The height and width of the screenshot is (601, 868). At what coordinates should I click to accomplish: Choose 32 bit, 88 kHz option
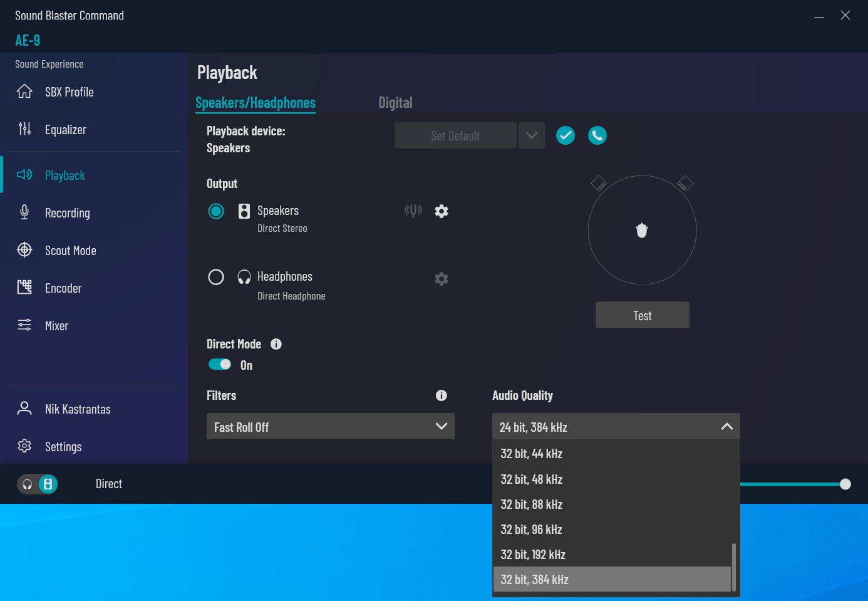(x=612, y=504)
